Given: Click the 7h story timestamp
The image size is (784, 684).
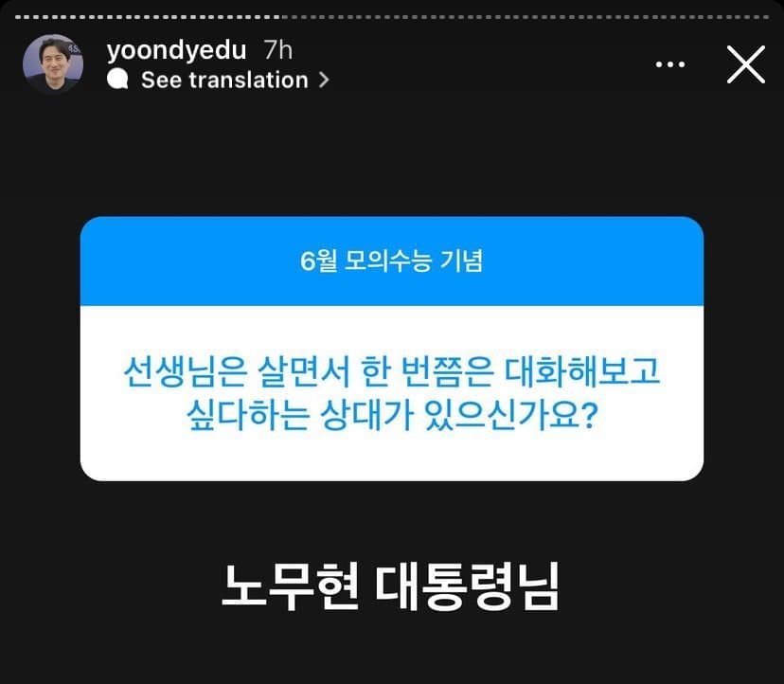Looking at the screenshot, I should coord(278,49).
